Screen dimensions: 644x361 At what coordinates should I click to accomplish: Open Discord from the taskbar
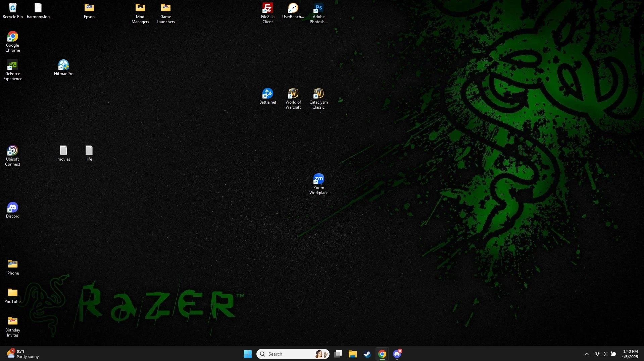coord(397,354)
